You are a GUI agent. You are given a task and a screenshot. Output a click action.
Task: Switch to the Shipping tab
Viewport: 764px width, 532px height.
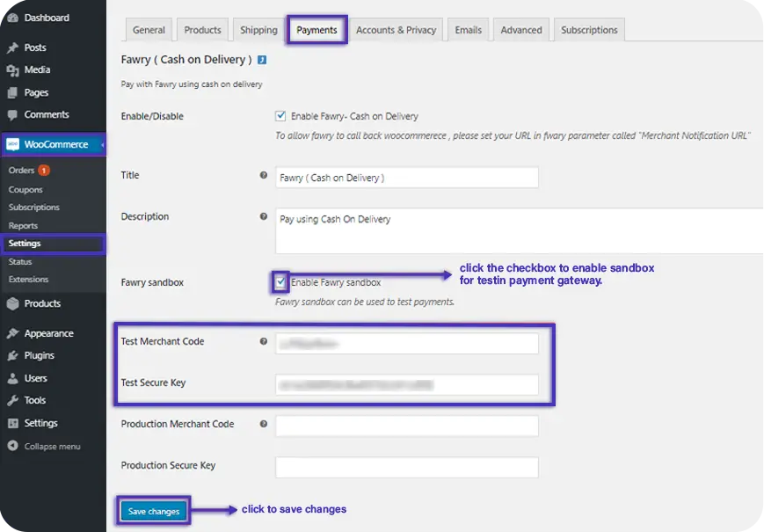coord(258,30)
